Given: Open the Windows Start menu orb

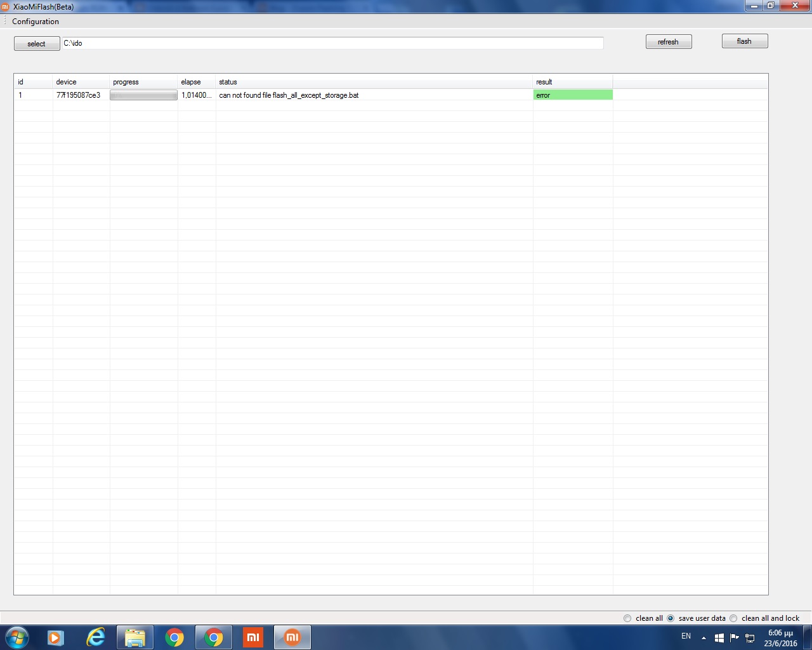Looking at the screenshot, I should (17, 637).
